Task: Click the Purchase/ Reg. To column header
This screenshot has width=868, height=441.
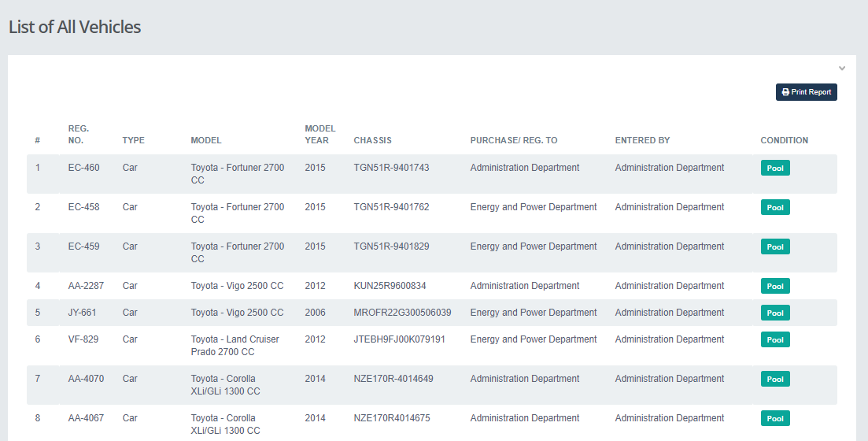Action: tap(513, 140)
